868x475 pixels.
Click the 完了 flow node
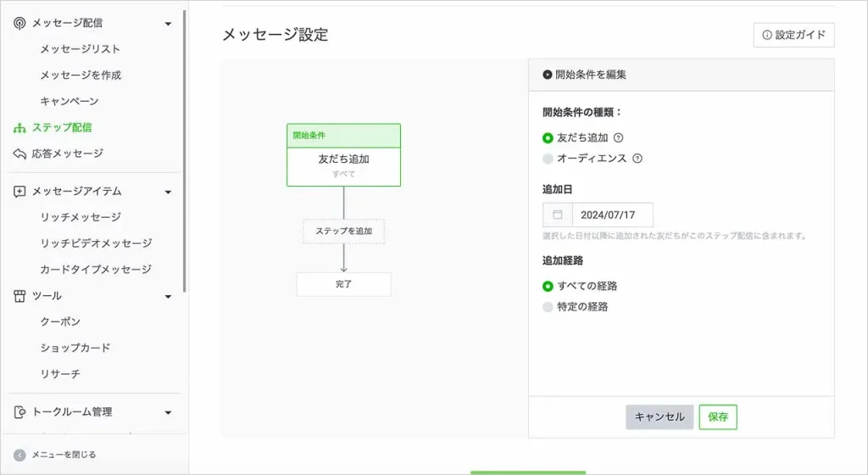tap(344, 284)
